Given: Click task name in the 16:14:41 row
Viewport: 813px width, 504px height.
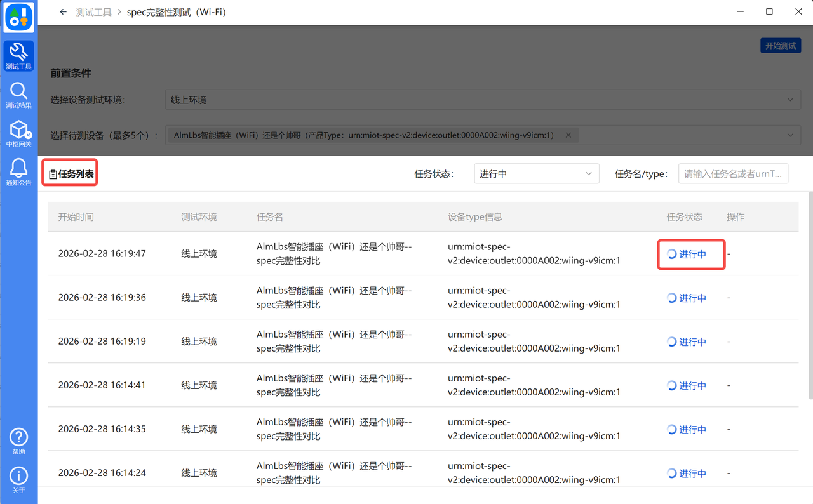Looking at the screenshot, I should [334, 385].
